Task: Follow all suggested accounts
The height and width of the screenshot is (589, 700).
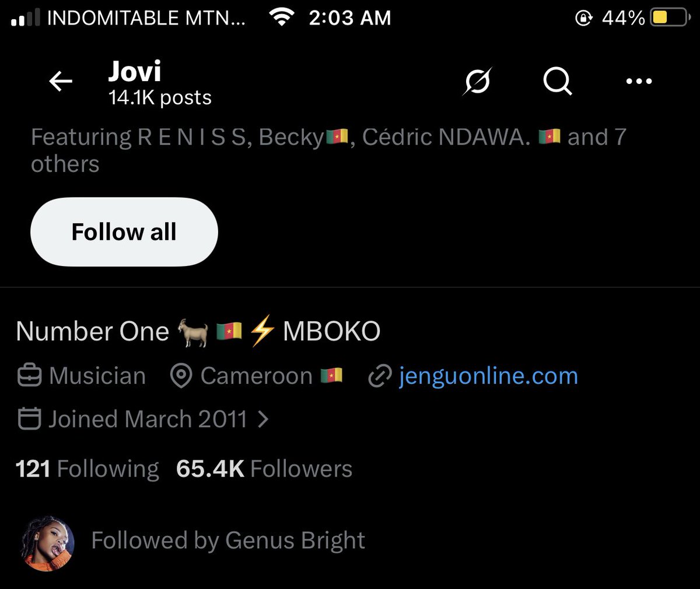Action: [x=124, y=232]
